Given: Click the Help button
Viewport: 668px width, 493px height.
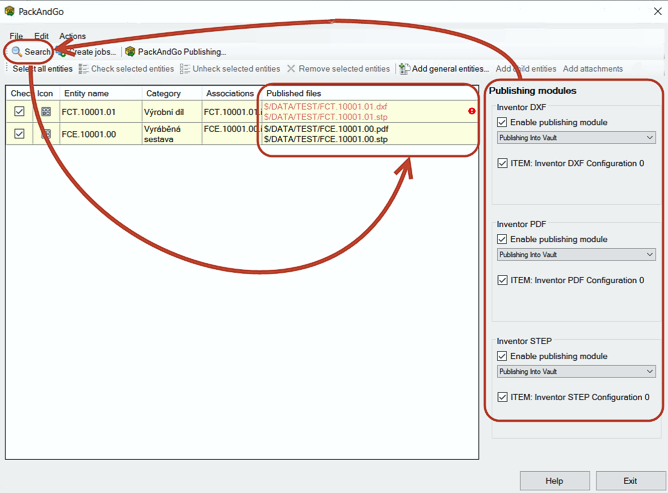Looking at the screenshot, I should coord(555,481).
